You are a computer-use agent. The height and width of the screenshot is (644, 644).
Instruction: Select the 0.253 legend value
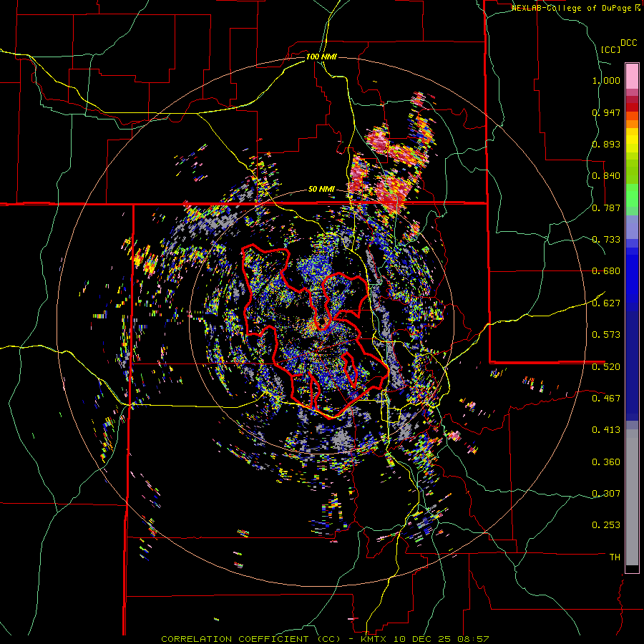point(606,525)
